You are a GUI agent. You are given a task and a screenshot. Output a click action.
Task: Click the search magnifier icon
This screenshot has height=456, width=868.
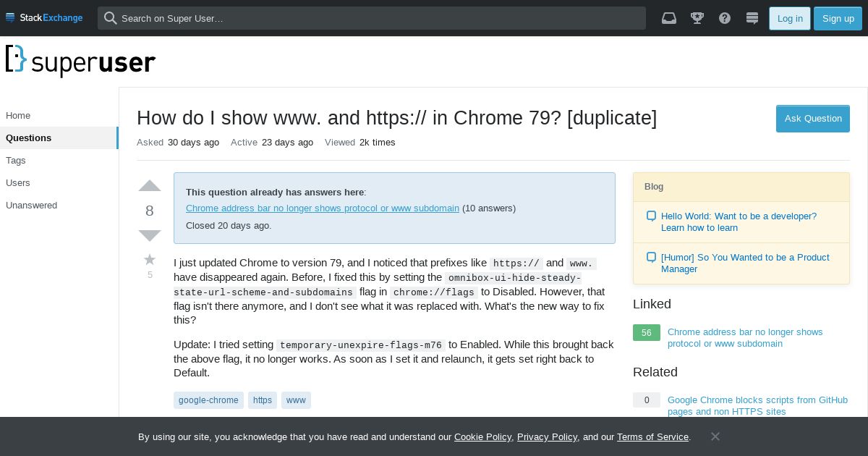point(110,18)
